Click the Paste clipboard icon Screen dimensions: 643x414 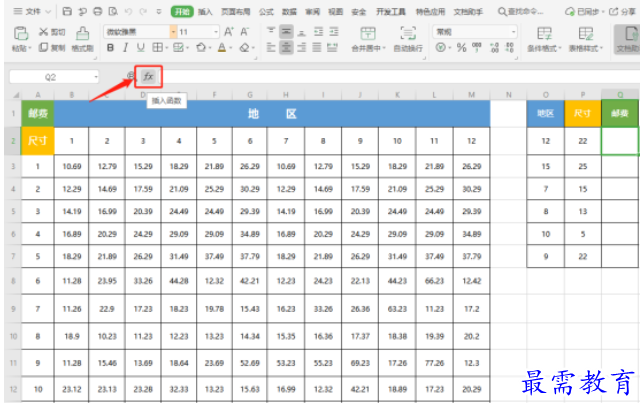click(21, 33)
